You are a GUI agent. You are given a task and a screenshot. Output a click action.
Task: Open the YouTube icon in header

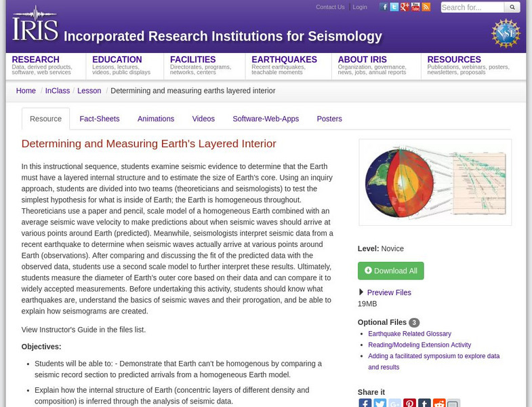pos(415,7)
